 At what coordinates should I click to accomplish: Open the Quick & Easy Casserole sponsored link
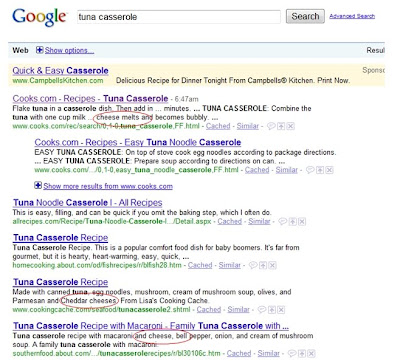coord(60,70)
